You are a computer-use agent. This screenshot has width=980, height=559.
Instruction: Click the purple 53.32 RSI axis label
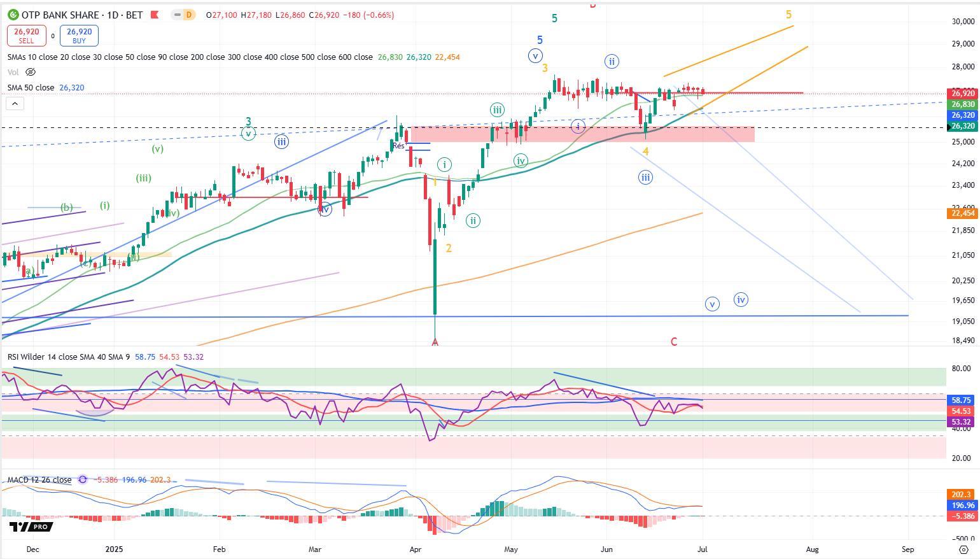962,422
